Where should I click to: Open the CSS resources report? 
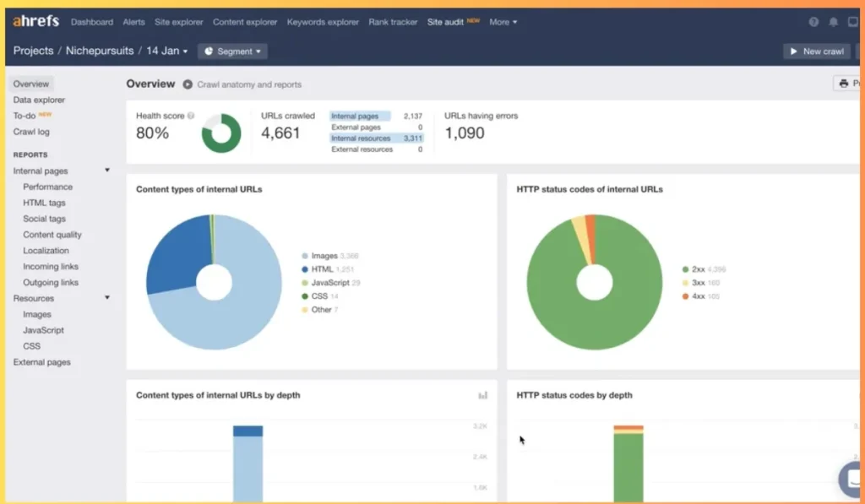coord(31,346)
